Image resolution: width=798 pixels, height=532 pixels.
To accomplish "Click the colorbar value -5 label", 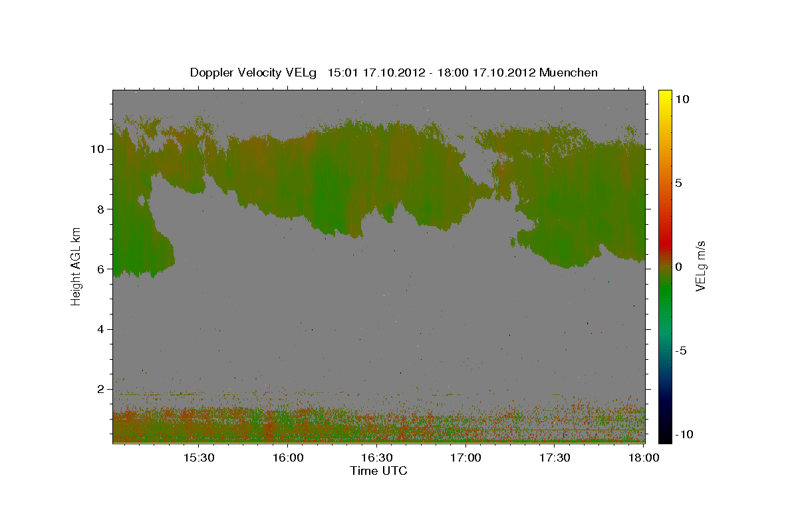I will [x=680, y=350].
